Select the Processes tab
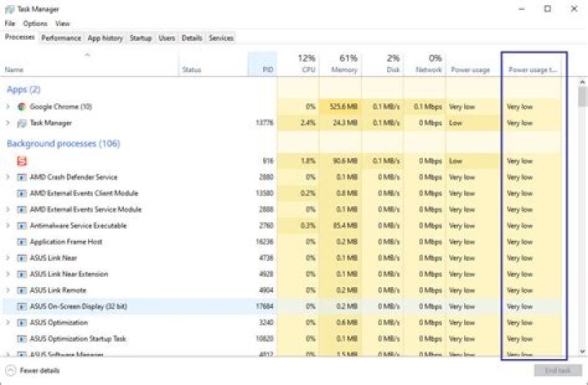The image size is (588, 385). point(20,37)
